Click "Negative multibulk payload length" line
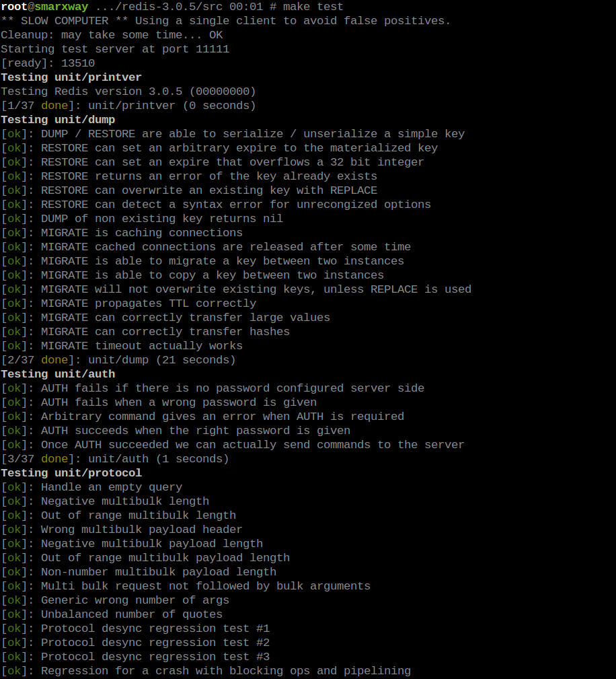The height and width of the screenshot is (679, 616). [x=132, y=544]
